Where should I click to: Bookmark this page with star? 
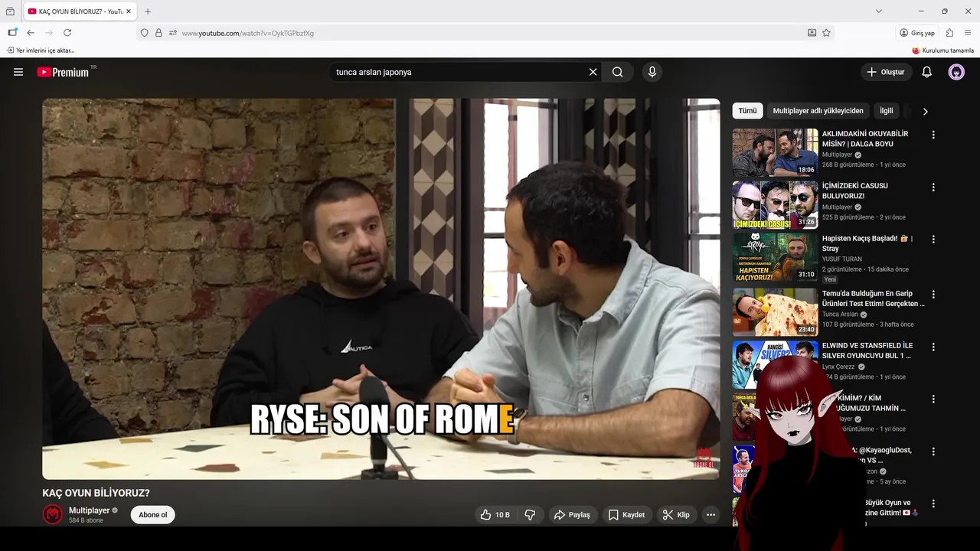pyautogui.click(x=826, y=33)
